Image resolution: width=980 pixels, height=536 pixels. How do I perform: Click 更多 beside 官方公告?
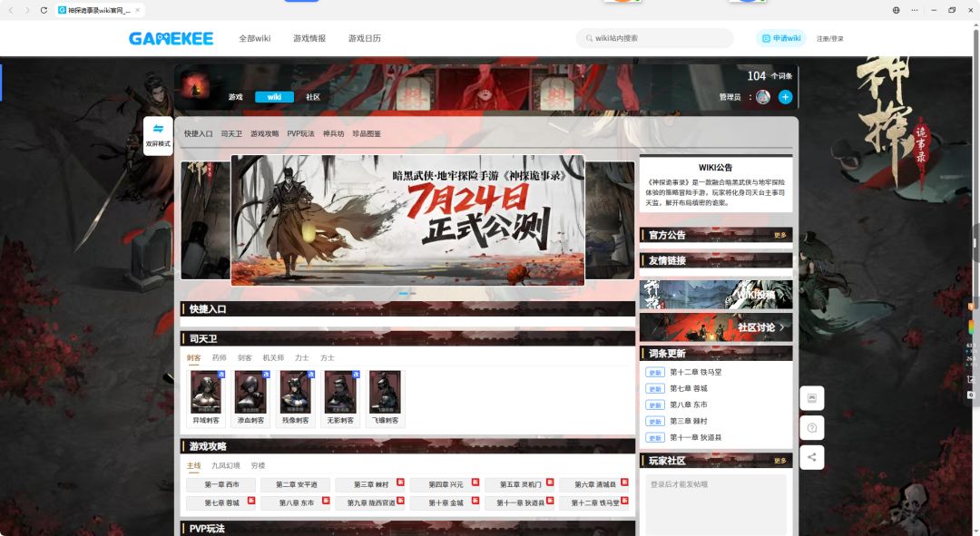[780, 236]
